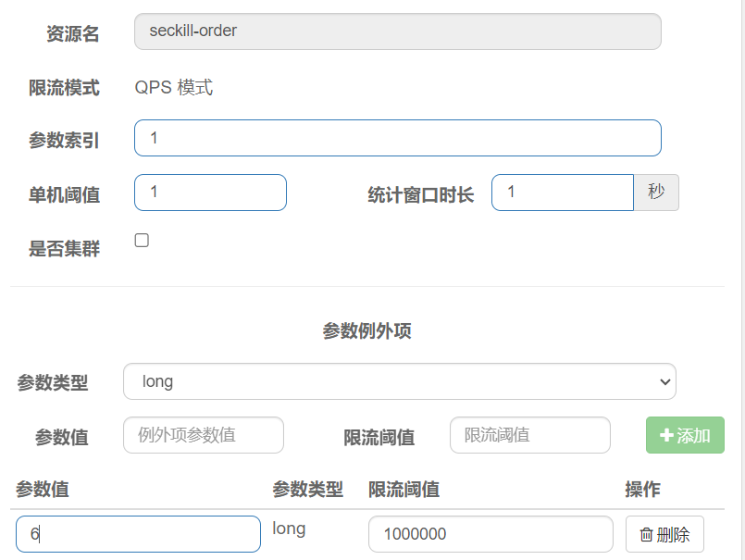Click the threshold input showing 1000000
The width and height of the screenshot is (745, 560).
[x=490, y=534]
